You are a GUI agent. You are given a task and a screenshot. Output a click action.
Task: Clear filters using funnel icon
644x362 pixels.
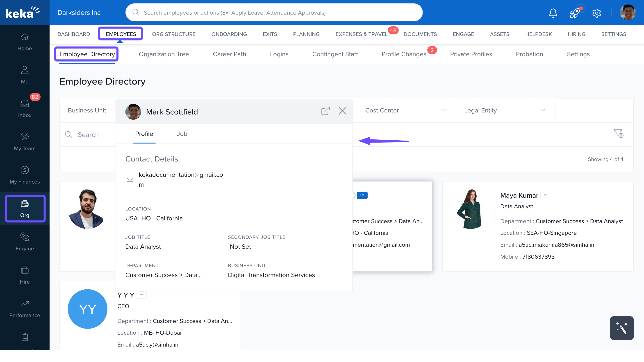pos(618,133)
